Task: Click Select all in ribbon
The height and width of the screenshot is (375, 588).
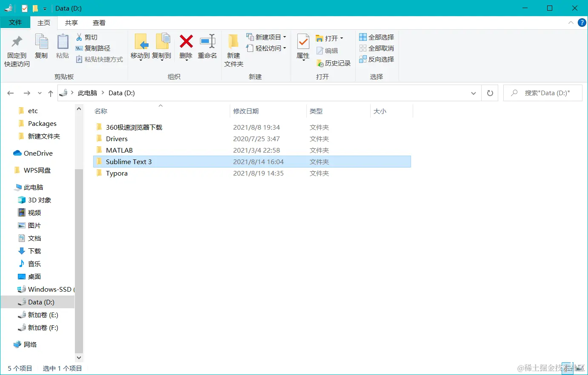Action: [x=377, y=37]
